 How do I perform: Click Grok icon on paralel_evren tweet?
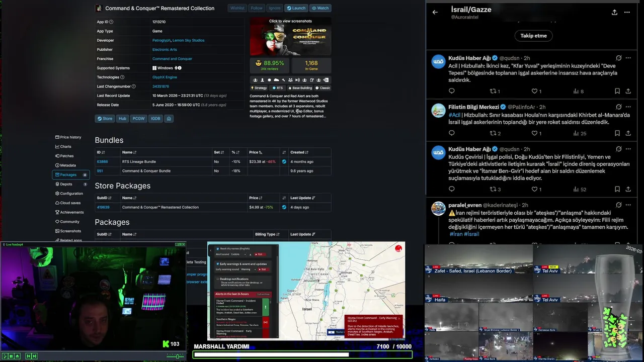click(619, 205)
